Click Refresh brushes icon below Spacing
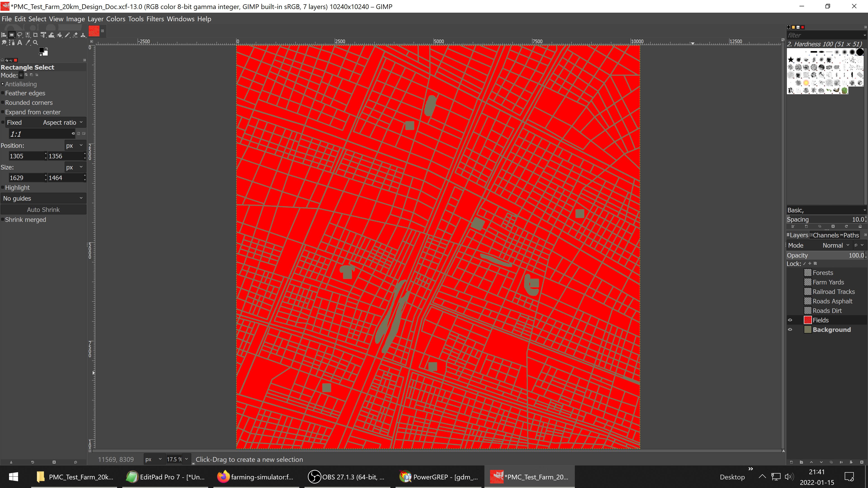Image resolution: width=868 pixels, height=488 pixels. click(846, 226)
